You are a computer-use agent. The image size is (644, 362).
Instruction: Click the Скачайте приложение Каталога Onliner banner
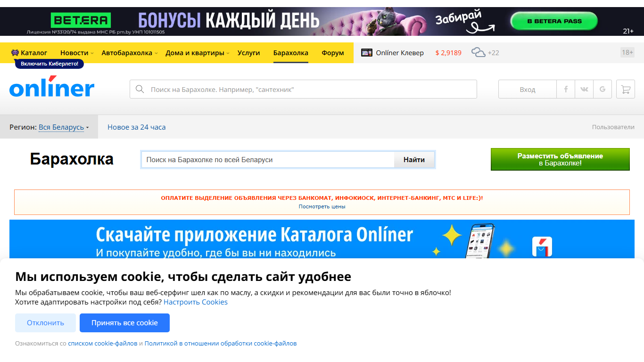coord(322,239)
